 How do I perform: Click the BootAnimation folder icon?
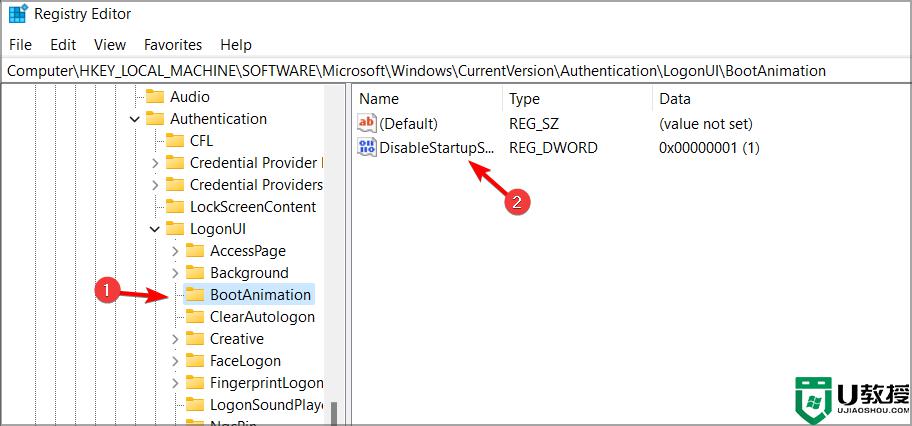(194, 295)
